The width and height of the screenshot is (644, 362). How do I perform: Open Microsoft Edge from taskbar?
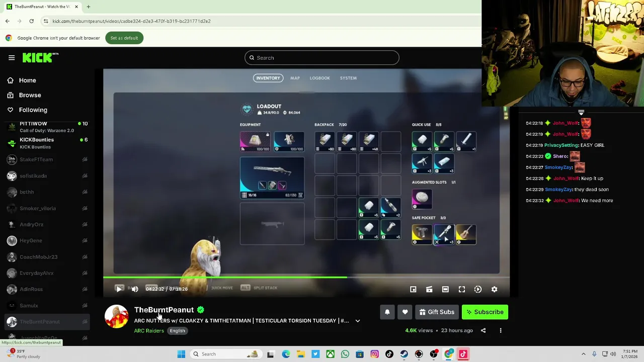pyautogui.click(x=286, y=354)
